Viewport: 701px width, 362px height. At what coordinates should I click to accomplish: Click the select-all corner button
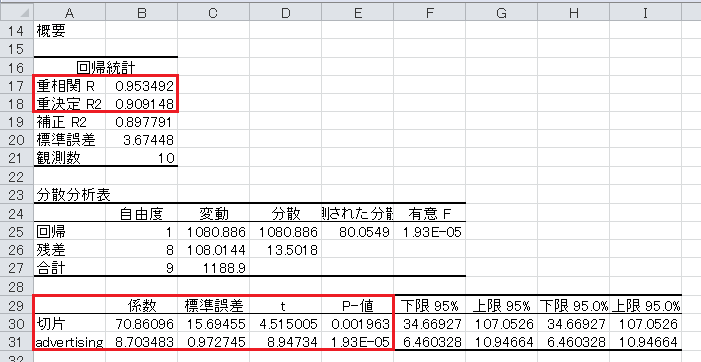tap(17, 13)
